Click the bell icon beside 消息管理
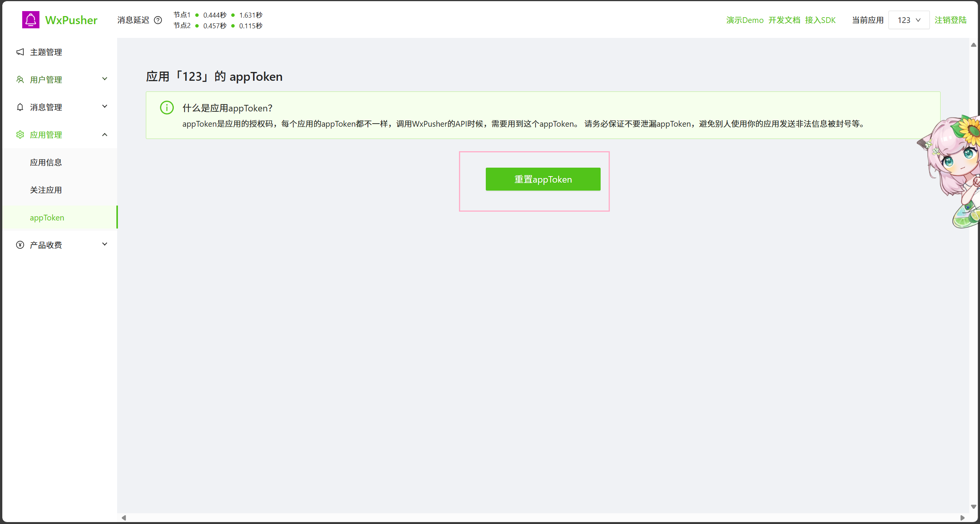 20,107
